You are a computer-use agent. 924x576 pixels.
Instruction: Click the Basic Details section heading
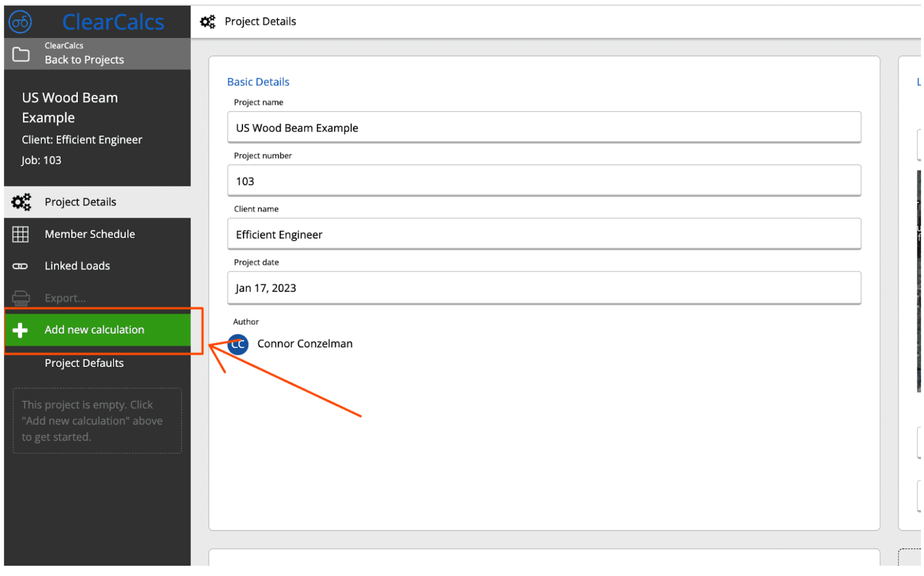click(x=258, y=82)
